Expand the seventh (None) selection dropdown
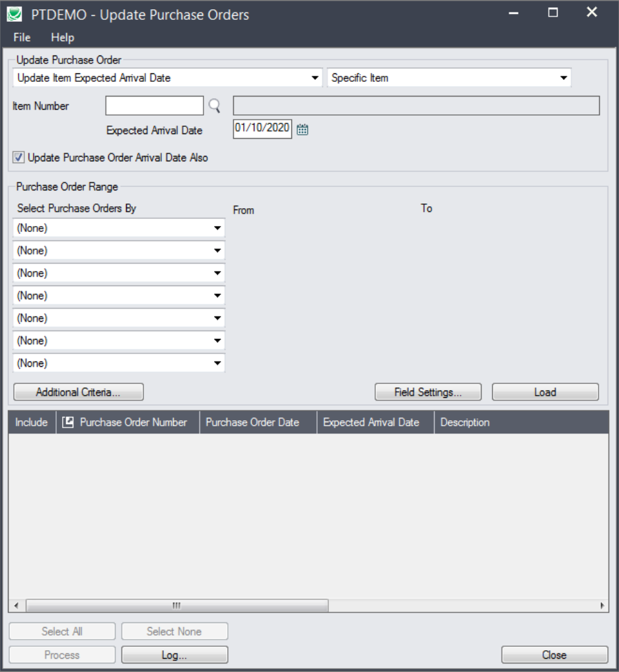The image size is (619, 672). click(119, 363)
